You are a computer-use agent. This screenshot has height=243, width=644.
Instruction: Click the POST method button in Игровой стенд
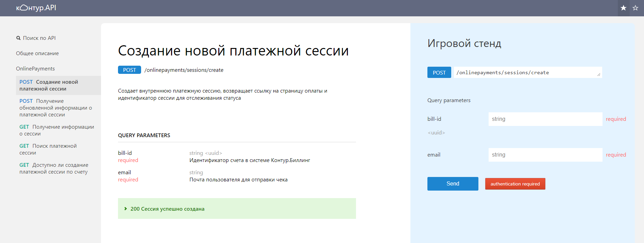(439, 72)
